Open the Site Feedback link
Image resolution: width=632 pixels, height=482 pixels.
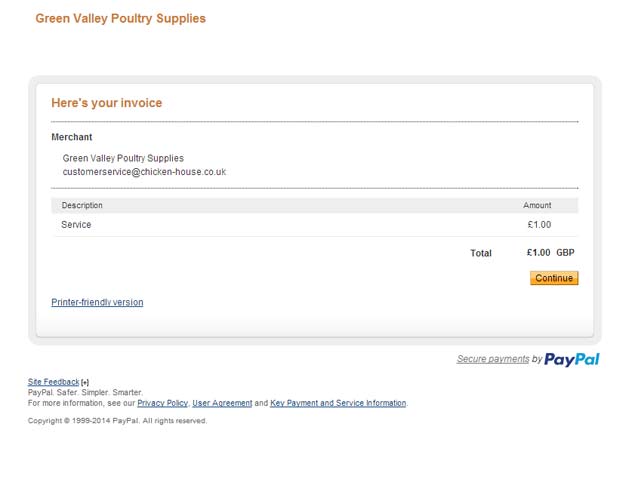point(53,382)
